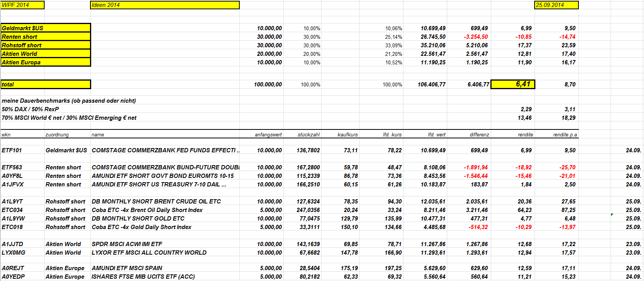Click the yellow "Ideen 2014" cell
Viewport: 644px width, 281px height.
click(165, 5)
